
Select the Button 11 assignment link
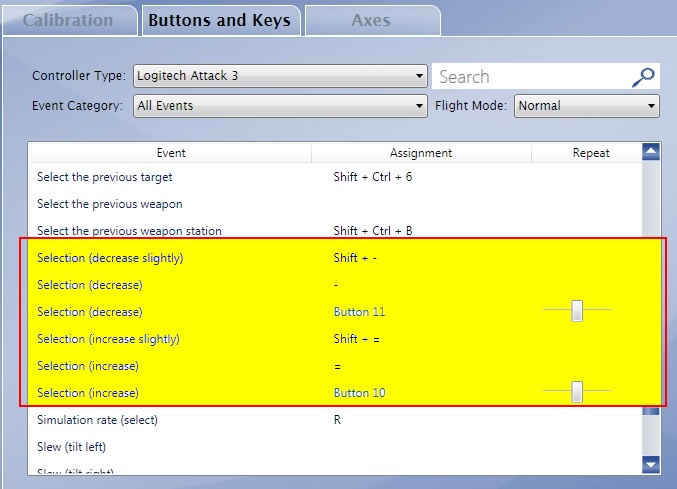(x=359, y=312)
